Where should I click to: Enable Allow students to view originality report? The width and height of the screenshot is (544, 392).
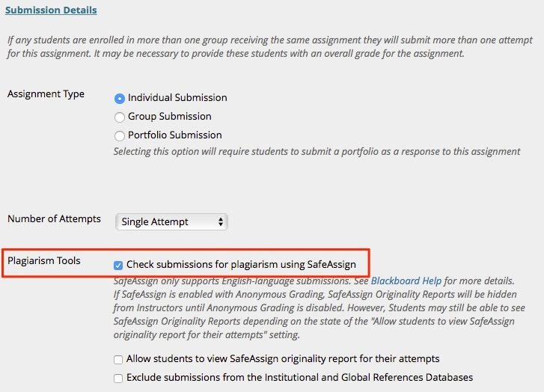click(118, 360)
